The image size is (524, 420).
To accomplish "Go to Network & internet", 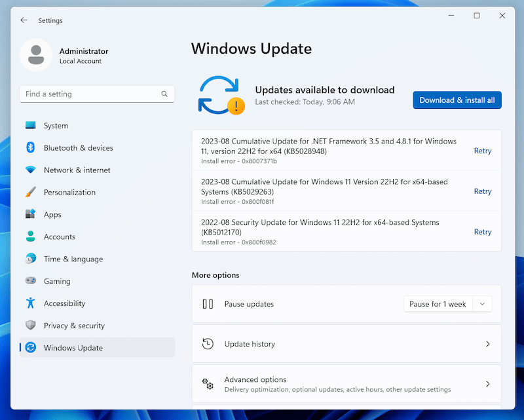I will (97, 170).
